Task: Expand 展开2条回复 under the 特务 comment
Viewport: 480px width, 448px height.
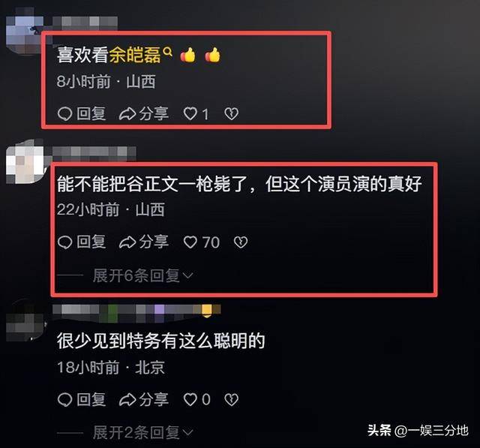Action: pos(143,433)
